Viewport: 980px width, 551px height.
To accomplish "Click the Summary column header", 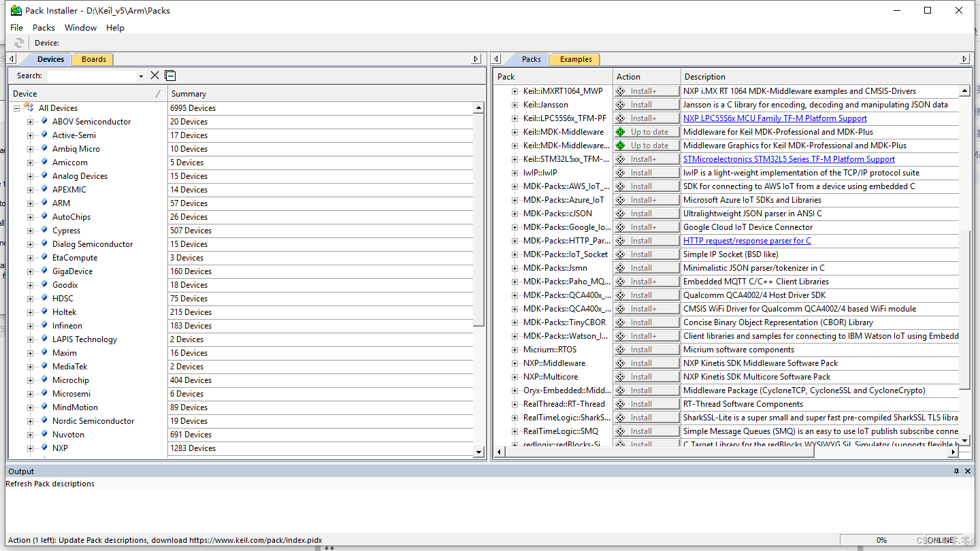I will 326,94.
